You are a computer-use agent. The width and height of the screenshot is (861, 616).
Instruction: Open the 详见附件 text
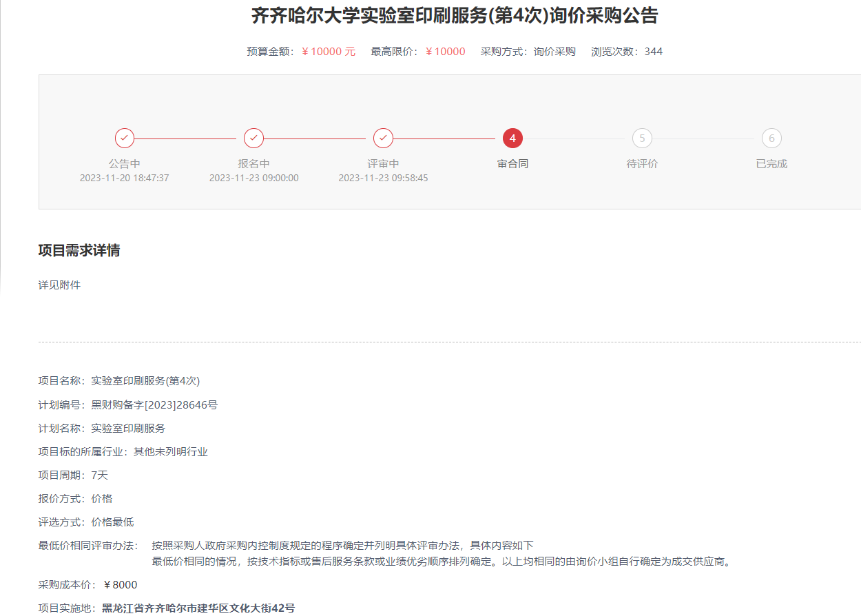(59, 285)
